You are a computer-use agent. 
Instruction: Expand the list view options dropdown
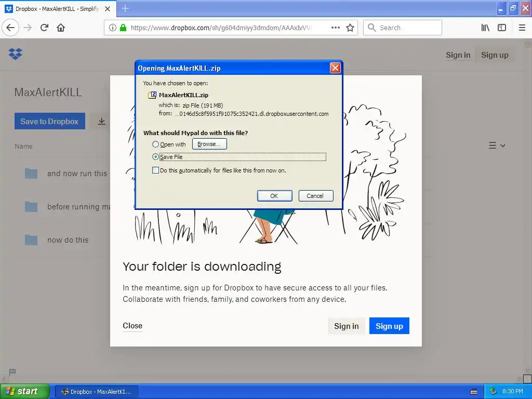click(497, 145)
